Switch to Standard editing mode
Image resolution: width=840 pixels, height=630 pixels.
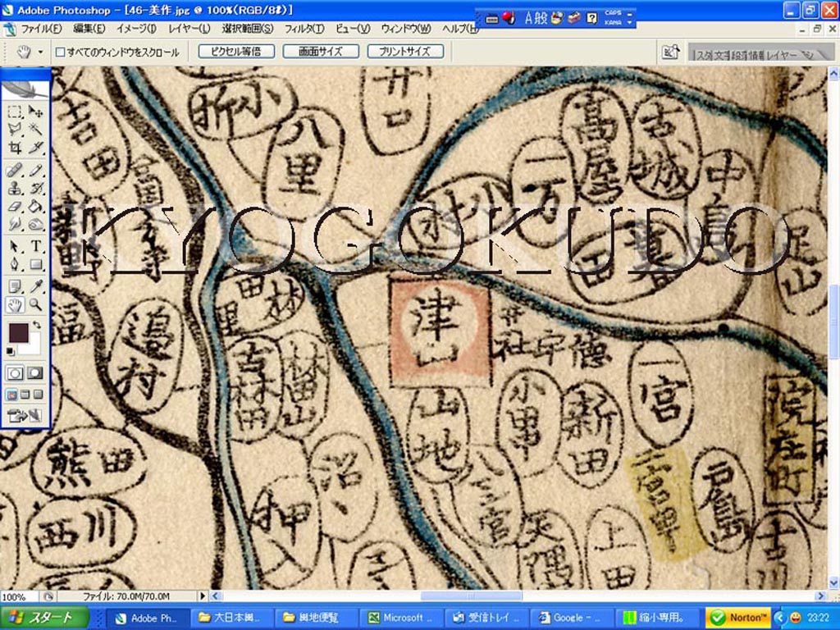[x=15, y=373]
